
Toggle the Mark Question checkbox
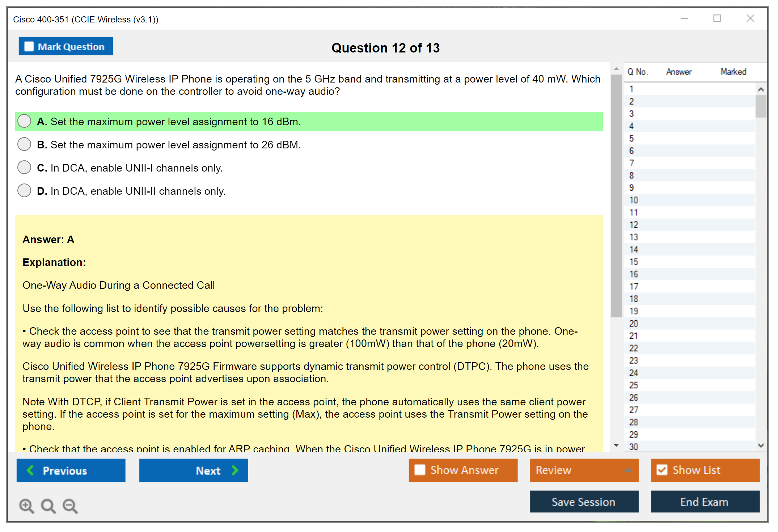29,46
